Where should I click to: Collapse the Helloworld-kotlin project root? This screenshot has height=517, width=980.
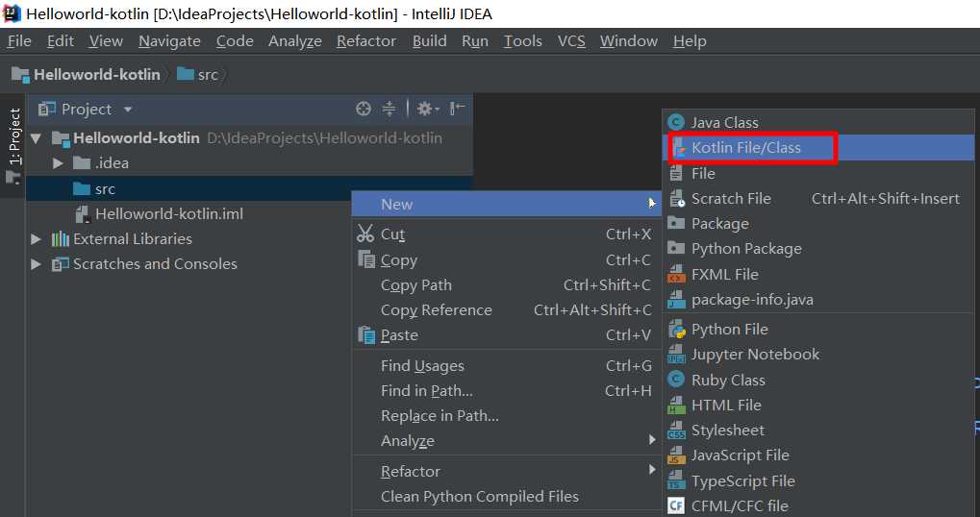tap(37, 138)
